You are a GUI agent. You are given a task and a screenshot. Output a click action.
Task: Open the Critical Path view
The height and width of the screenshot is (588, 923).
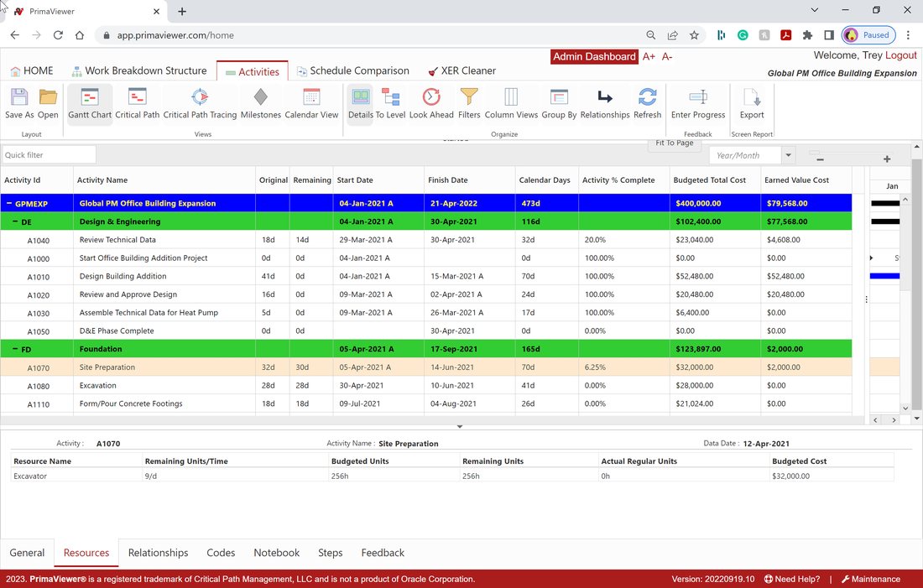(x=137, y=103)
